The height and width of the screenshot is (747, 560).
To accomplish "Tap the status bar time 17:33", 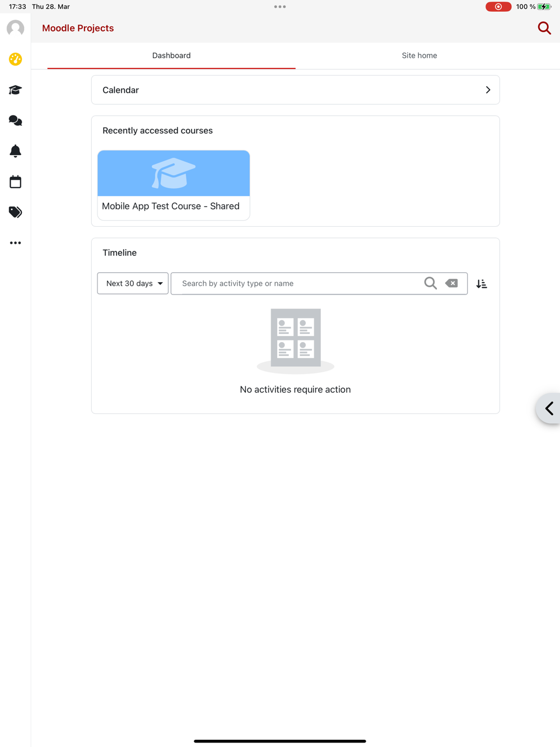I will tap(17, 7).
